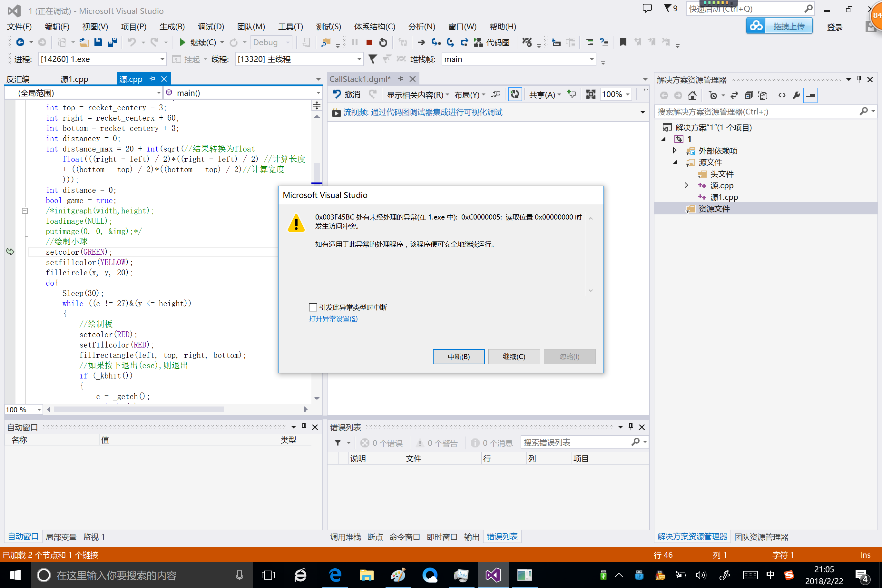Open the CallStack 100% zoom level box

click(x=616, y=94)
